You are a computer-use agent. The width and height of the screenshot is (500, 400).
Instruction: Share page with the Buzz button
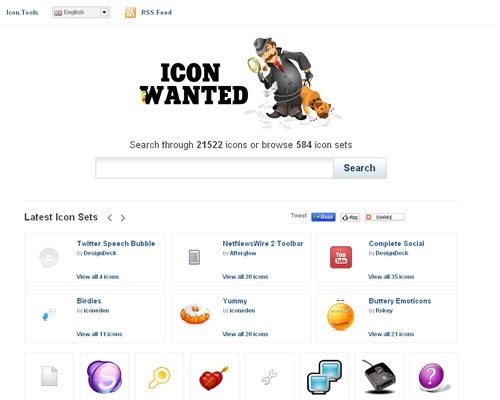tap(323, 217)
